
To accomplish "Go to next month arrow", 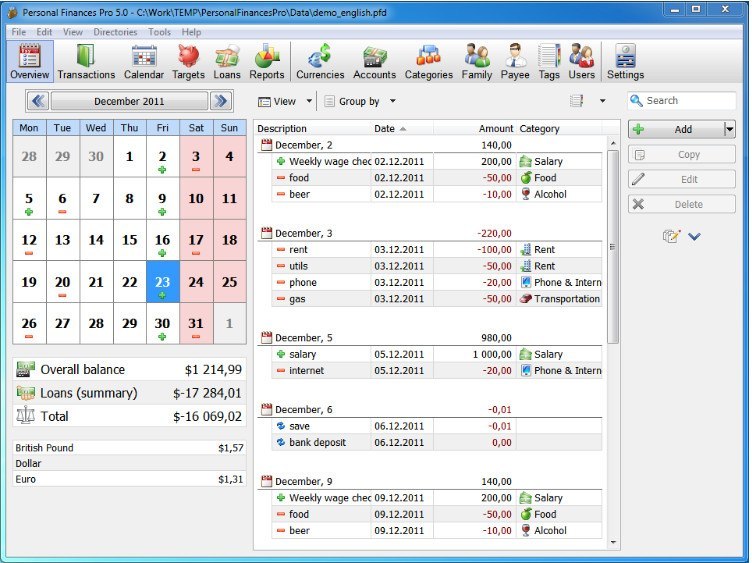I will point(221,101).
